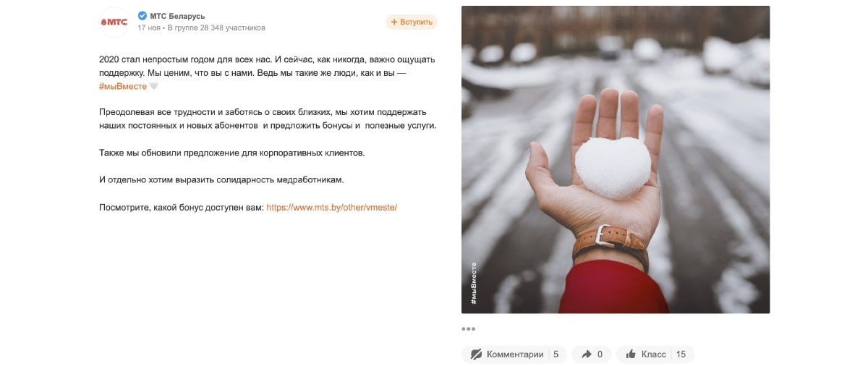
Task: Click the Класс like label
Action: coord(654,354)
